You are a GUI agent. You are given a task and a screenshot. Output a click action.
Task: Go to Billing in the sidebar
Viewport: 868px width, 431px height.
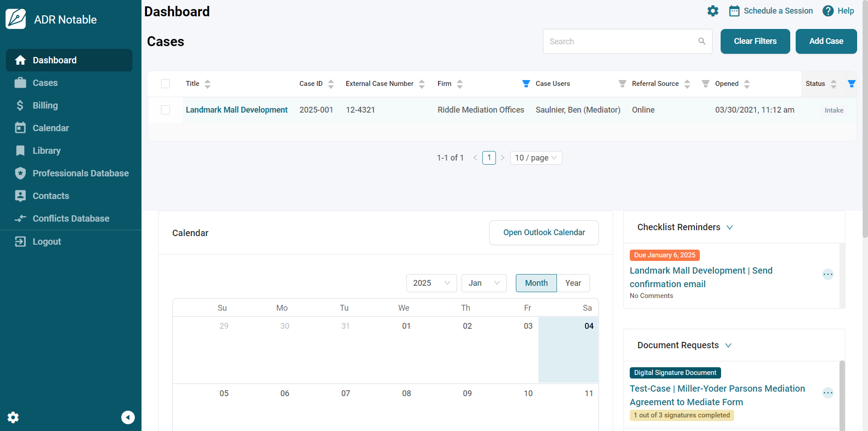pos(45,105)
